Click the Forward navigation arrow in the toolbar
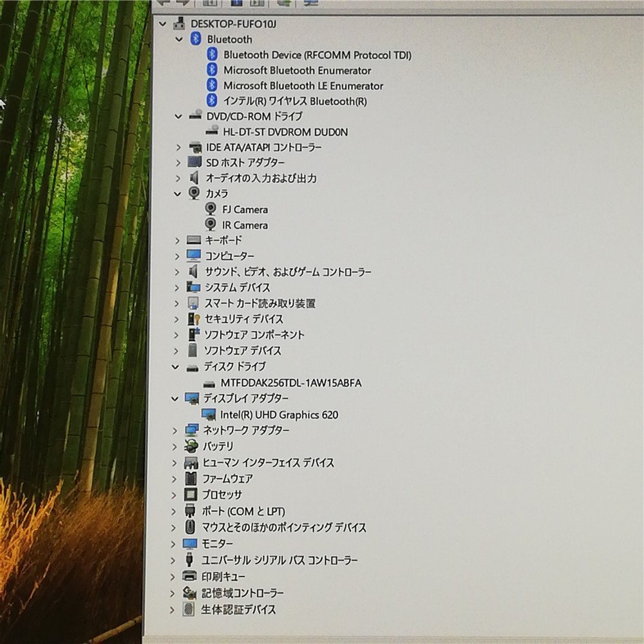Screen dimensions: 644x644 click(x=184, y=3)
